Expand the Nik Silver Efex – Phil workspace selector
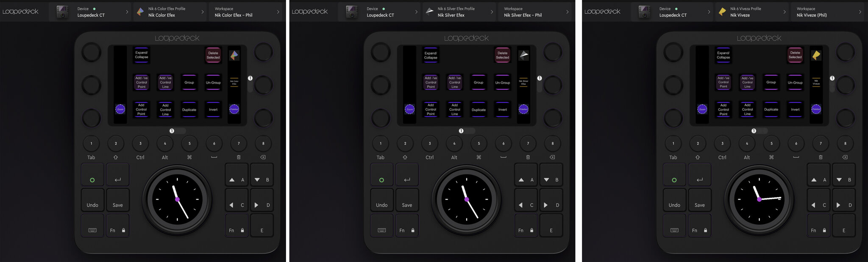Image resolution: width=868 pixels, height=262 pixels. pos(537,12)
